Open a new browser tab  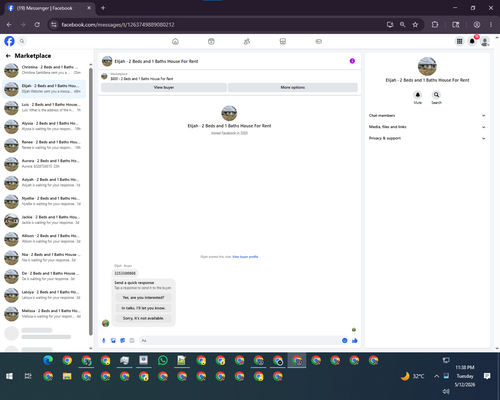(x=103, y=8)
